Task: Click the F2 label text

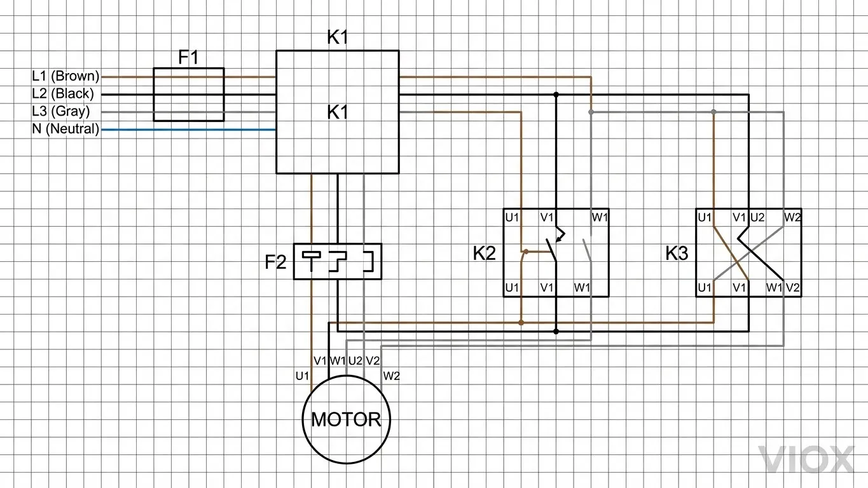Action: [x=276, y=262]
